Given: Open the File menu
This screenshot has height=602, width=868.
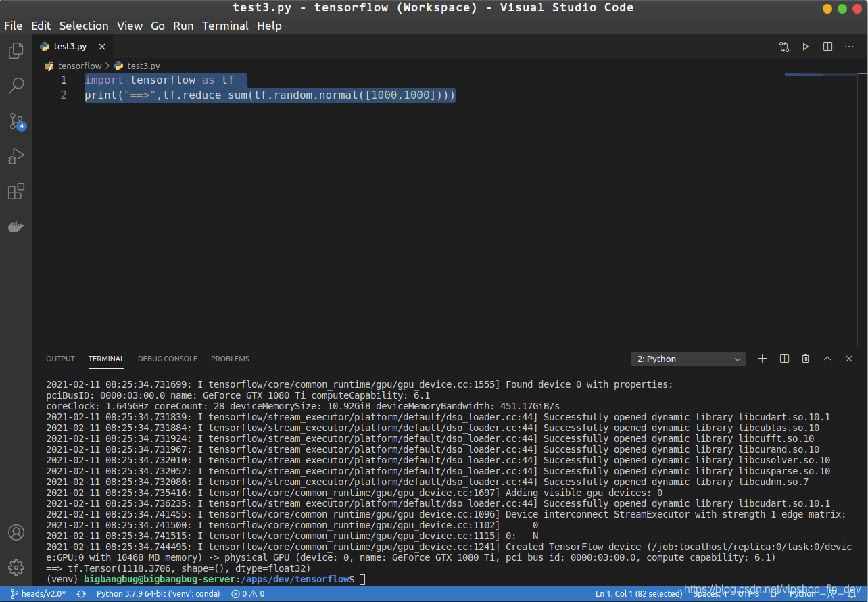Looking at the screenshot, I should 13,26.
